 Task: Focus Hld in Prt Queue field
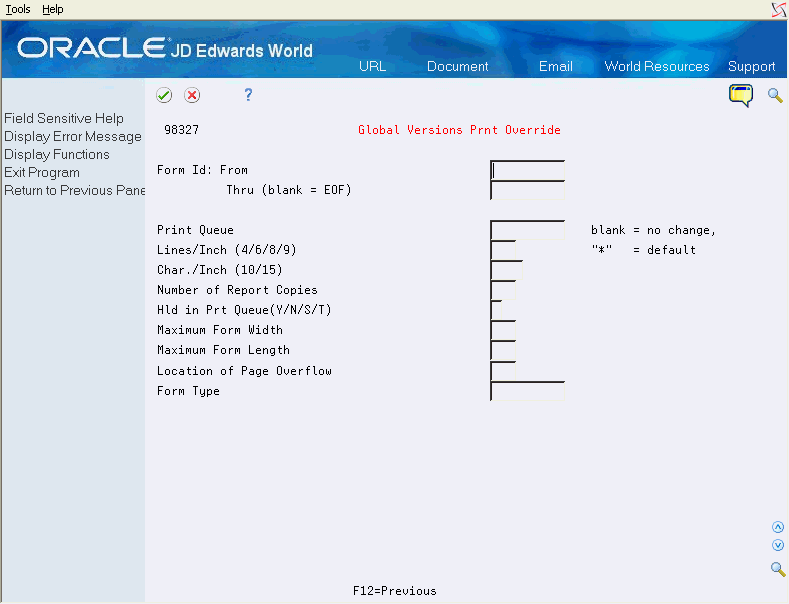[496, 310]
